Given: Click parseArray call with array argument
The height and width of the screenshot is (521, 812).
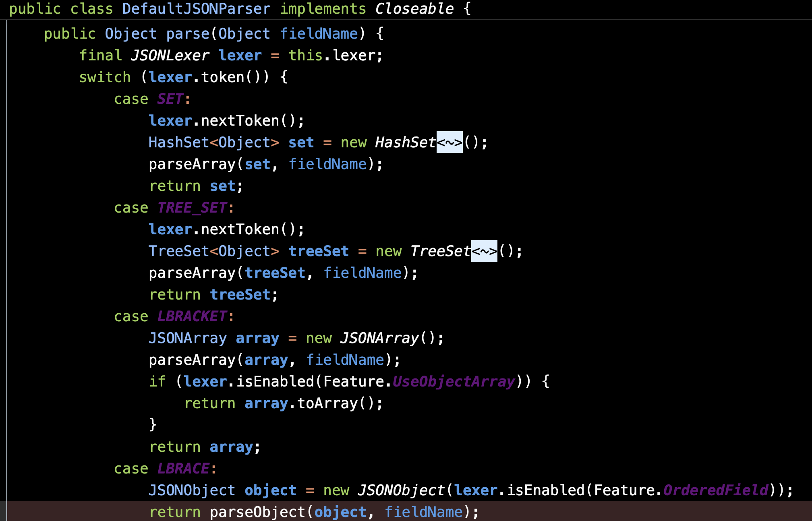Looking at the screenshot, I should [x=192, y=360].
